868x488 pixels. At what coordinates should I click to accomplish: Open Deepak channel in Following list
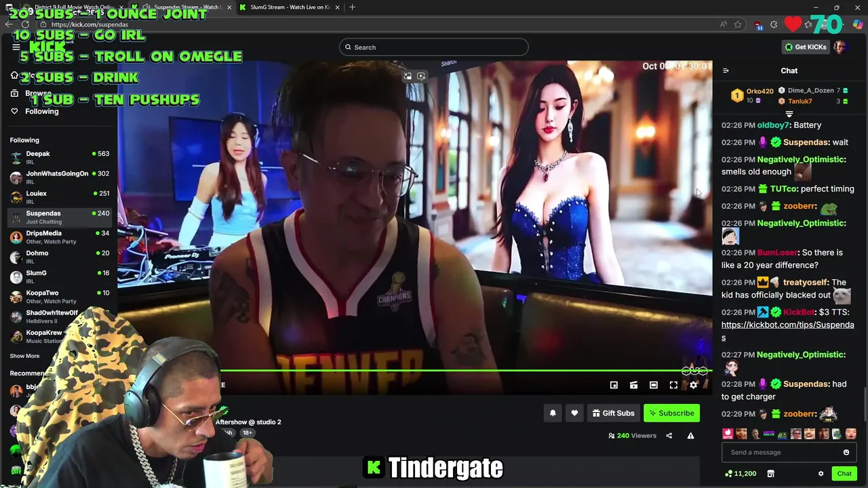tap(60, 157)
